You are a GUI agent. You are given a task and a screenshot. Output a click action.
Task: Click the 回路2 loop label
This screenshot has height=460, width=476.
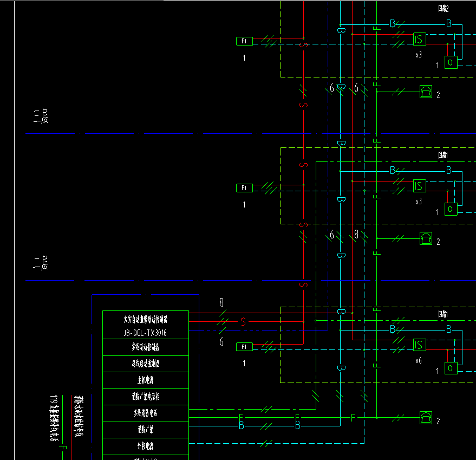443,9
